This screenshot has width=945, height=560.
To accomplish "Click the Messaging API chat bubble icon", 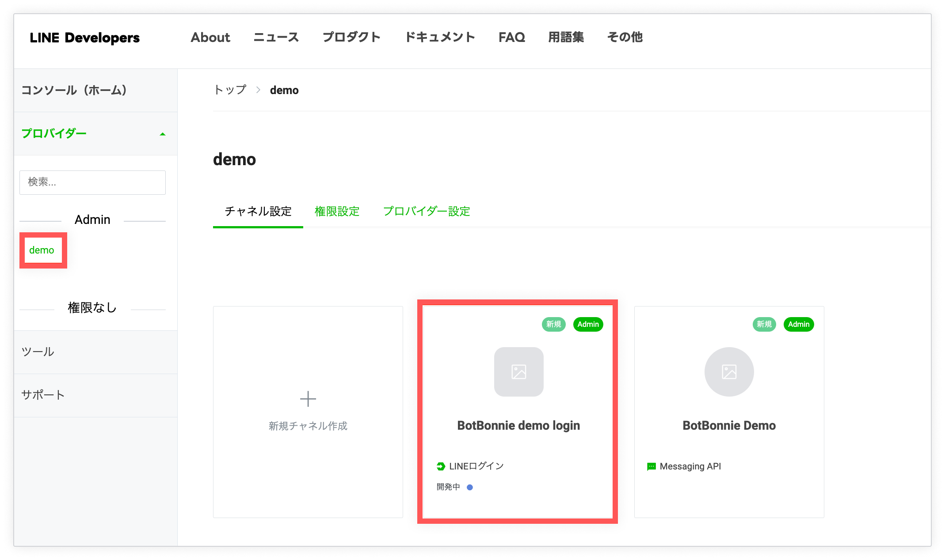I will [x=651, y=466].
